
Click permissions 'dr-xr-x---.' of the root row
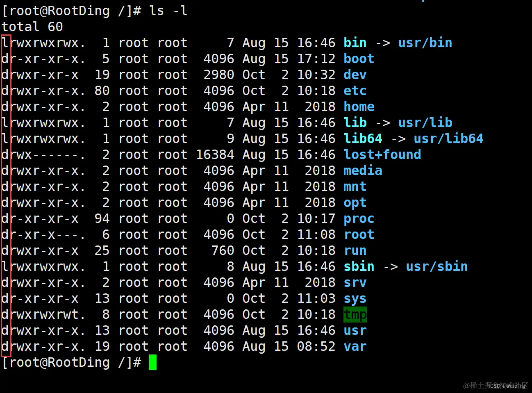[x=43, y=234]
